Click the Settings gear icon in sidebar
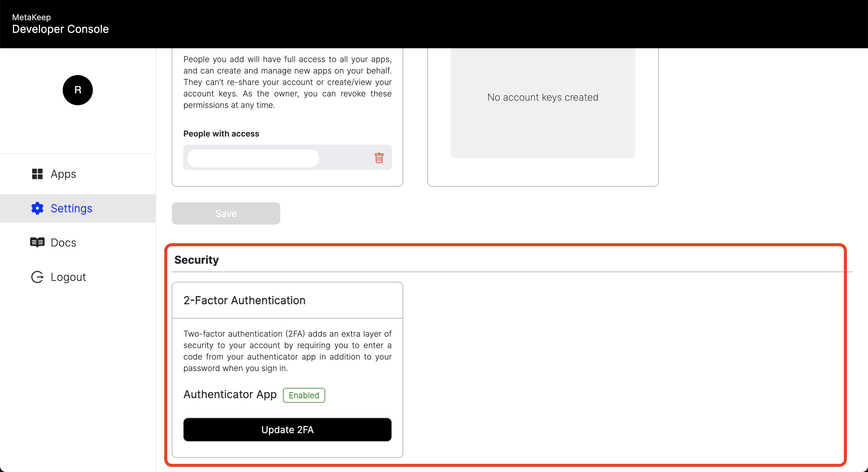Image resolution: width=868 pixels, height=472 pixels. point(37,209)
